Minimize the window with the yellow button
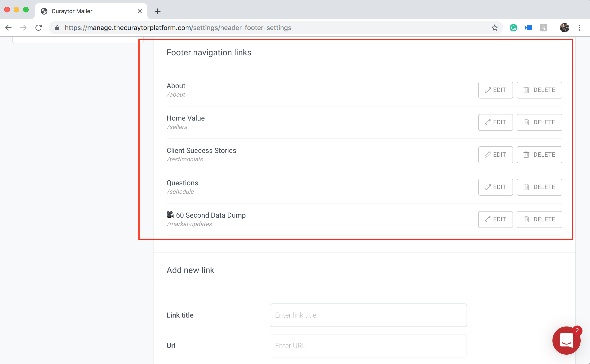 [16, 10]
